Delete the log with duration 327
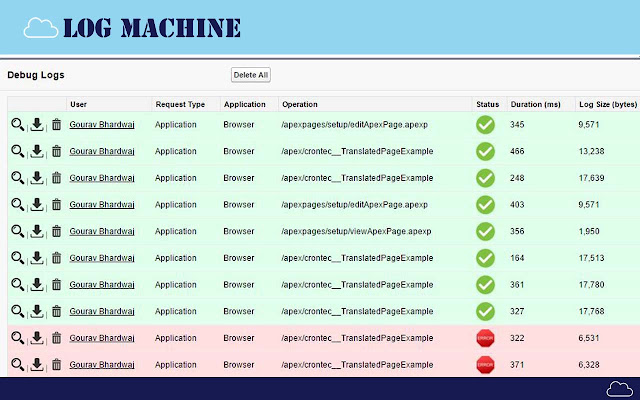 tap(56, 311)
